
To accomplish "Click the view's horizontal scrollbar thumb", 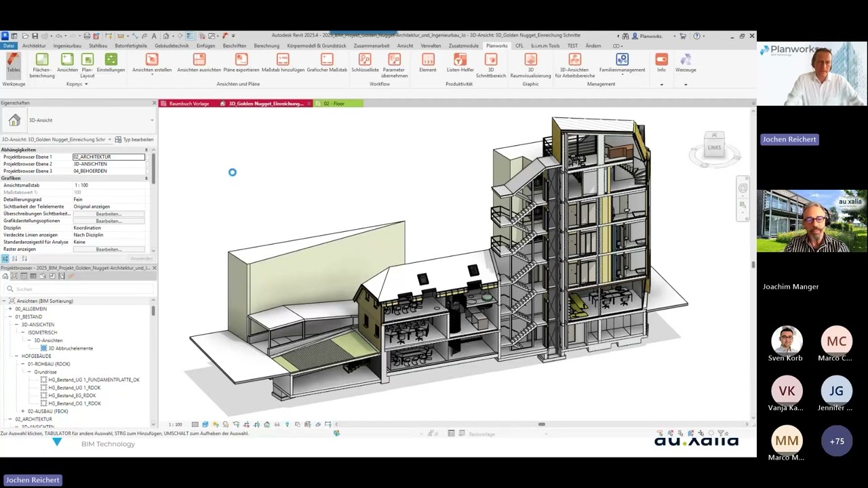I will click(x=541, y=424).
